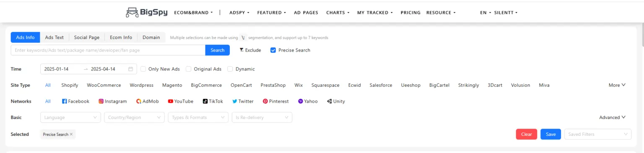644x153 pixels.
Task: Open the Saved Filters dropdown
Action: (x=598, y=134)
